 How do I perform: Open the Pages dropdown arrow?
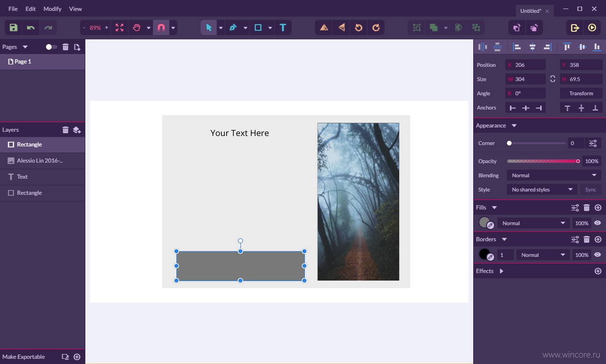pyautogui.click(x=25, y=47)
